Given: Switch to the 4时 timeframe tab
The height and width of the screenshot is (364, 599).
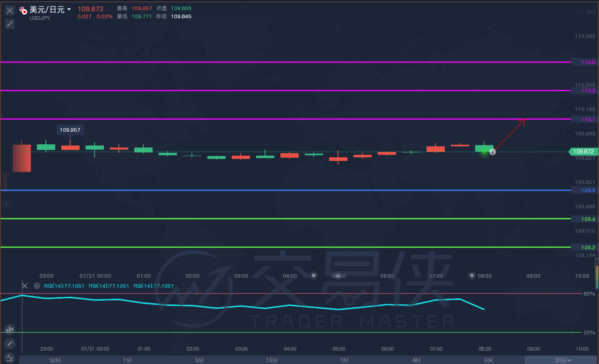Looking at the screenshot, I should (x=416, y=360).
